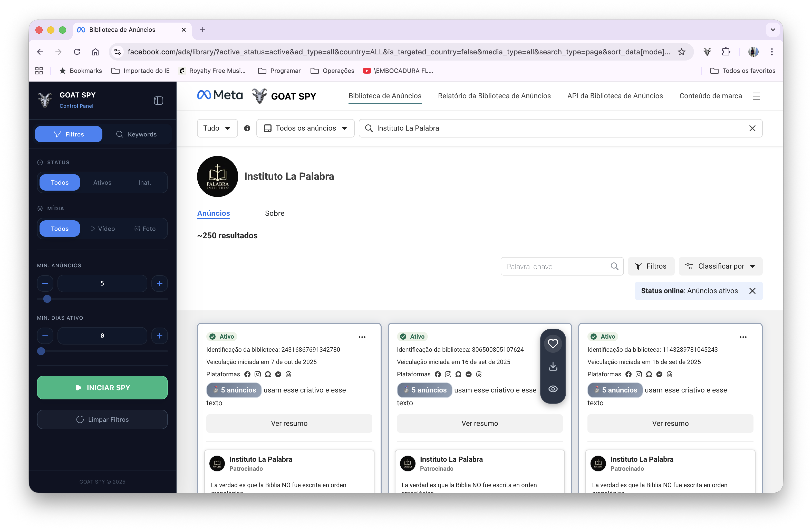Collapse the GOAT SPY sidebar panel icon
Viewport: 812px width, 531px height.
pyautogui.click(x=158, y=100)
